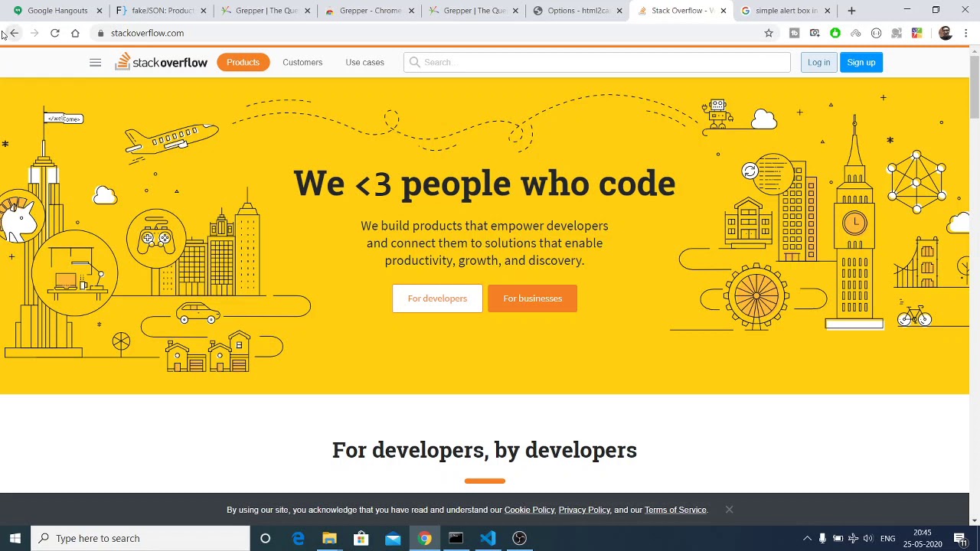Click the For businesses button
This screenshot has width=980, height=551.
pyautogui.click(x=532, y=298)
